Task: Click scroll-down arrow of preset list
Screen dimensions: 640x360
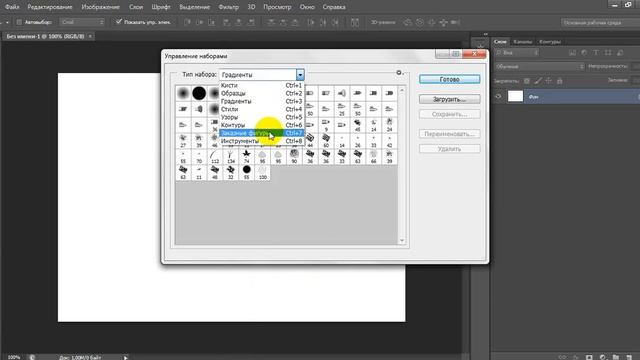Action: [x=402, y=241]
